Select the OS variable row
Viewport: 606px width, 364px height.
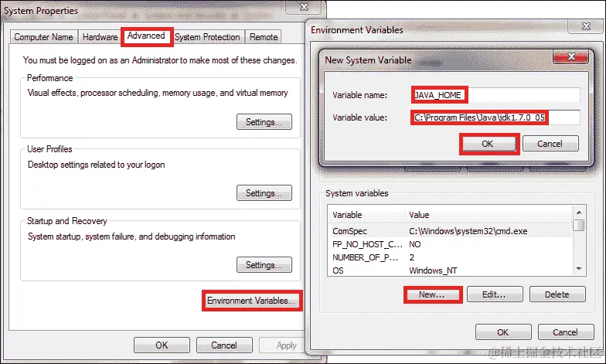(x=451, y=270)
